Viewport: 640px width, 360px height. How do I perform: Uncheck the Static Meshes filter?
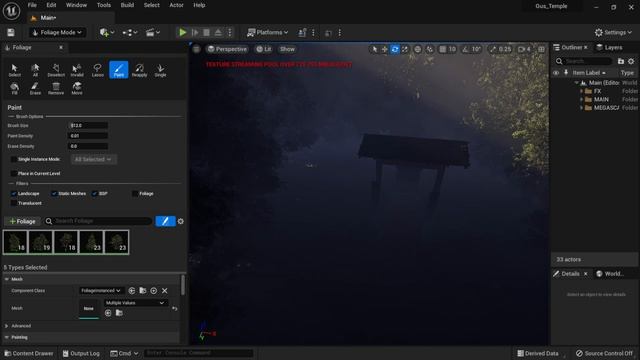coord(54,193)
